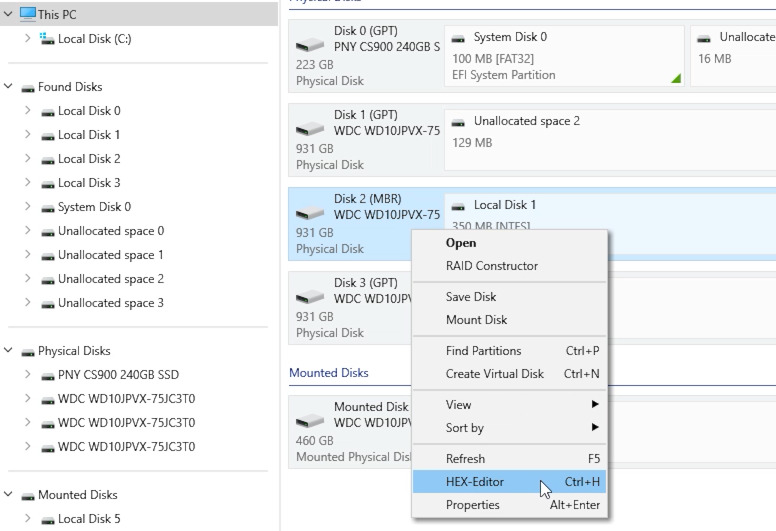776x531 pixels.
Task: Open the View submenu
Action: point(509,404)
